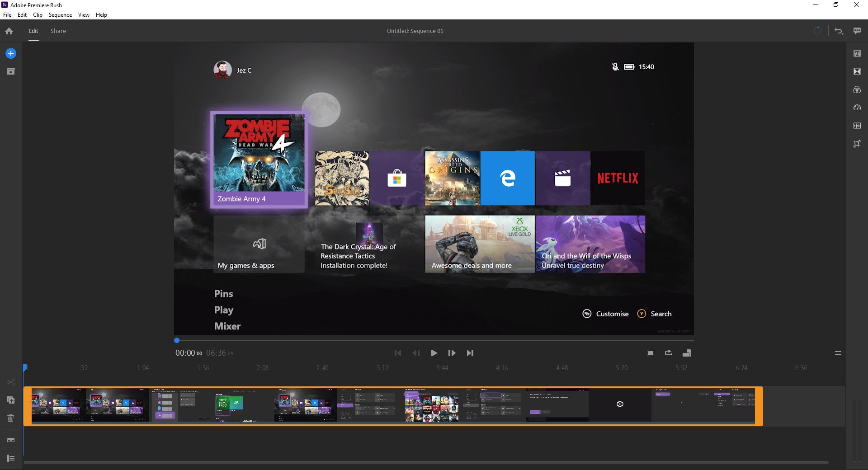
Task: Step back one frame
Action: pyautogui.click(x=416, y=353)
